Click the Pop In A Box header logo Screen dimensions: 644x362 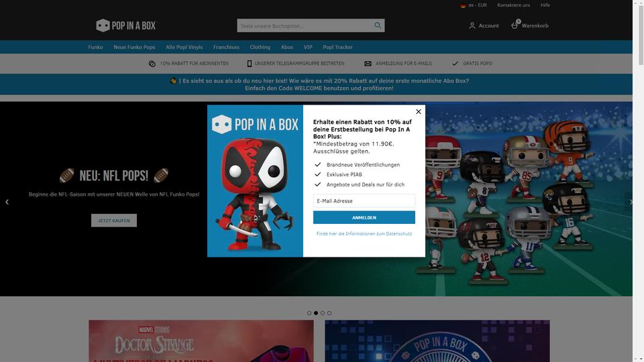pos(125,25)
